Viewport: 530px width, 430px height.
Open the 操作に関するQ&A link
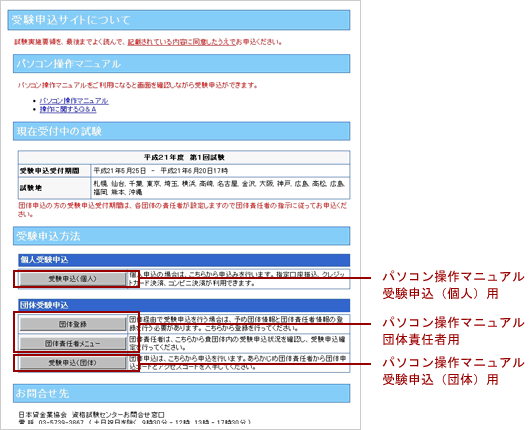68,109
